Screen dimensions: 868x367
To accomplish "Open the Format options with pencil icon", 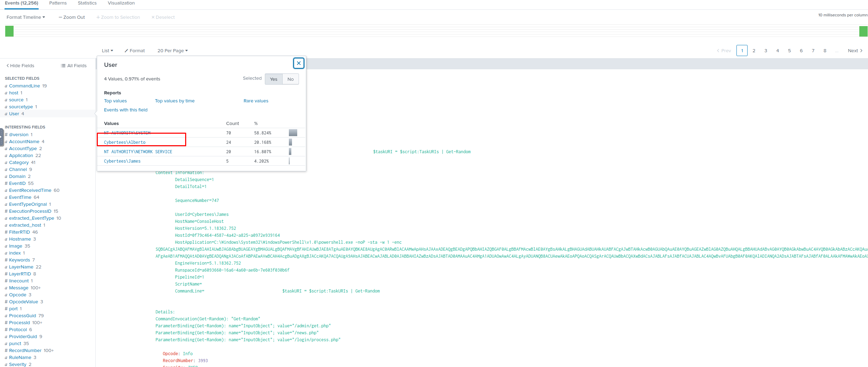I will tap(135, 51).
